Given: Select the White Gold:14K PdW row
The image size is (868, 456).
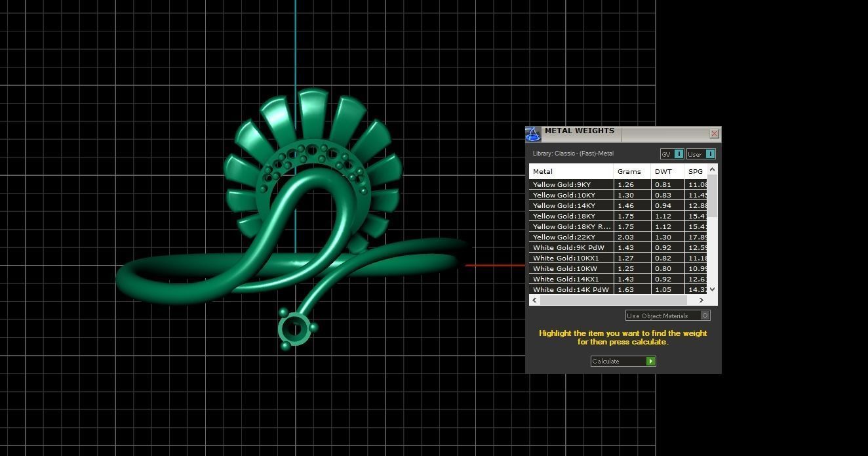Looking at the screenshot, I should click(x=618, y=289).
